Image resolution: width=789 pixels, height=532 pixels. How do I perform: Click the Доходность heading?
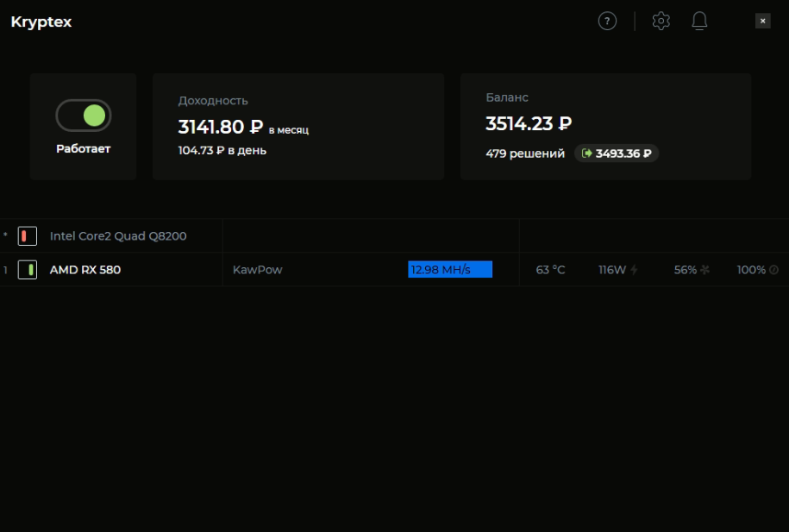[213, 101]
